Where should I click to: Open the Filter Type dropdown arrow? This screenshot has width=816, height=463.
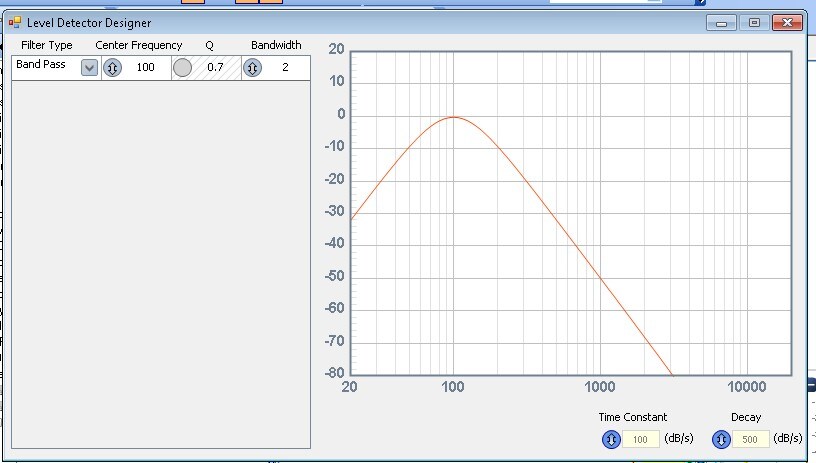[x=90, y=68]
